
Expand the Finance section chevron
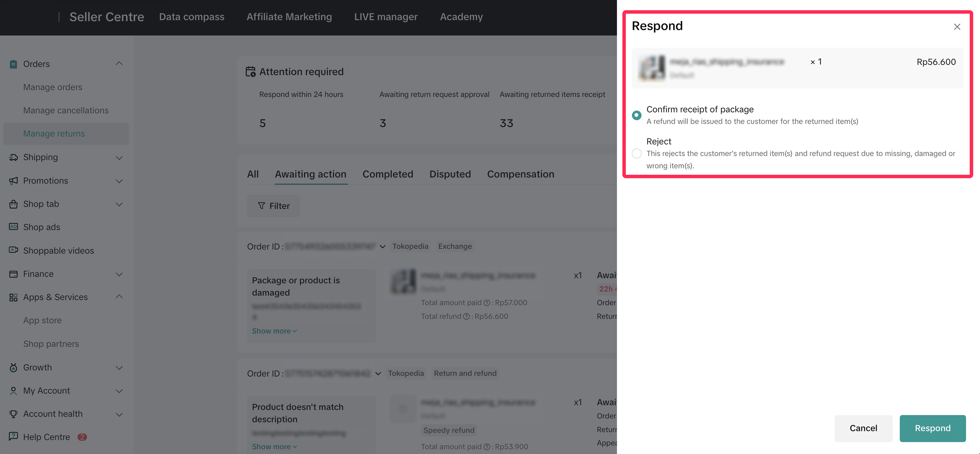(119, 274)
